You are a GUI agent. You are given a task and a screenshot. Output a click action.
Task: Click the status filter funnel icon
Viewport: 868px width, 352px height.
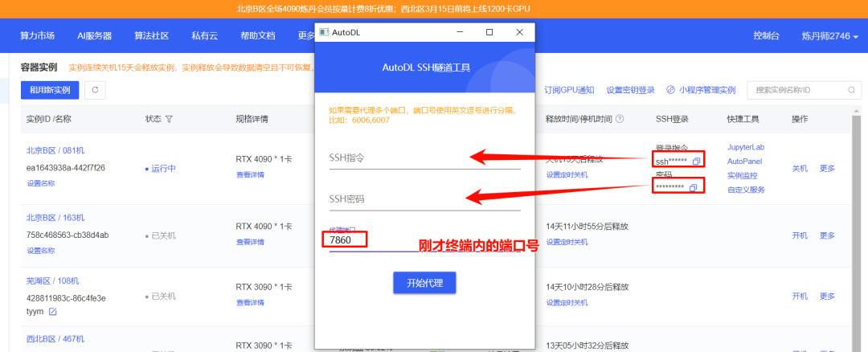pos(169,119)
